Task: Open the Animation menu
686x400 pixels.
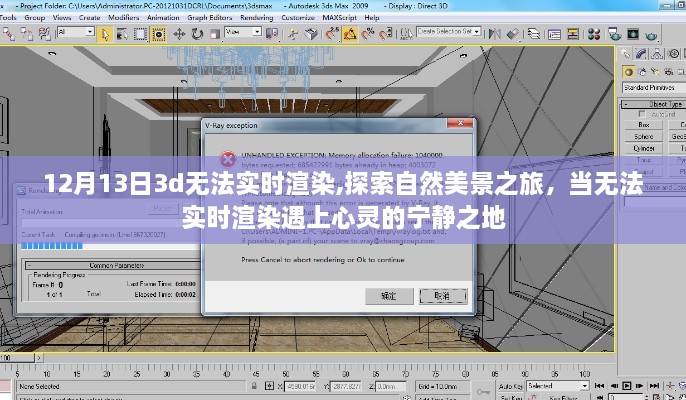Action: pyautogui.click(x=163, y=18)
